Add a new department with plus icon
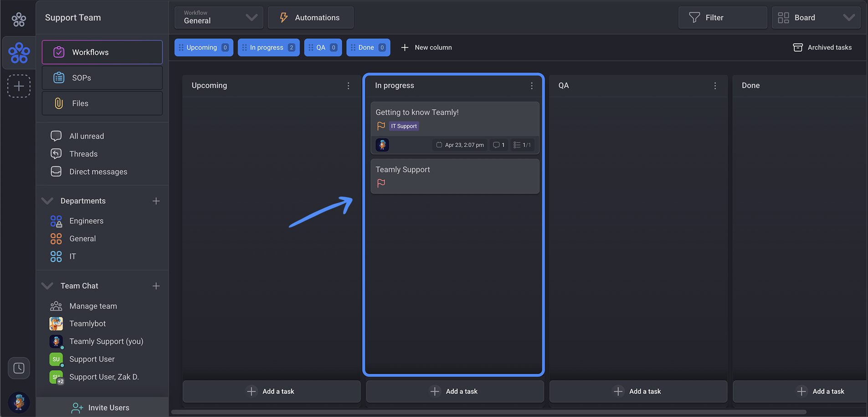Image resolution: width=868 pixels, height=417 pixels. click(x=156, y=201)
